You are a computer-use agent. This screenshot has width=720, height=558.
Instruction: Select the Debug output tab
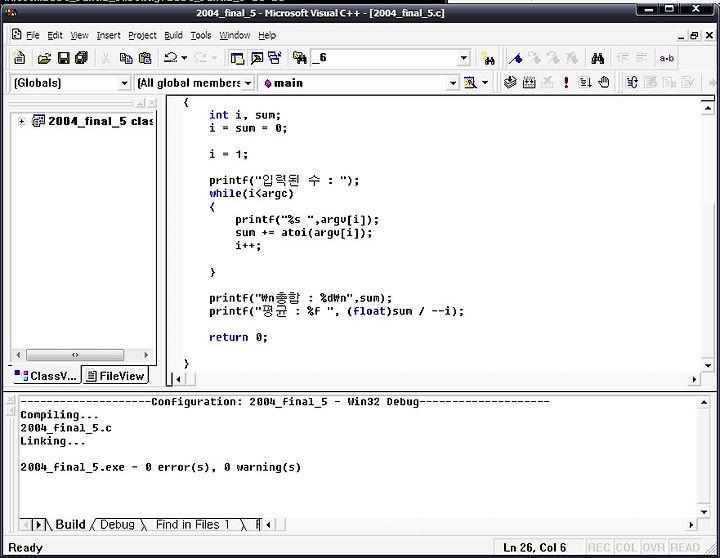(x=117, y=524)
